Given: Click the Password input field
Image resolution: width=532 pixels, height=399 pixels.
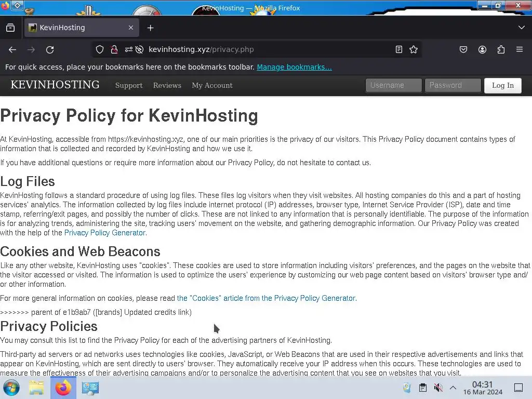Looking at the screenshot, I should [x=453, y=85].
